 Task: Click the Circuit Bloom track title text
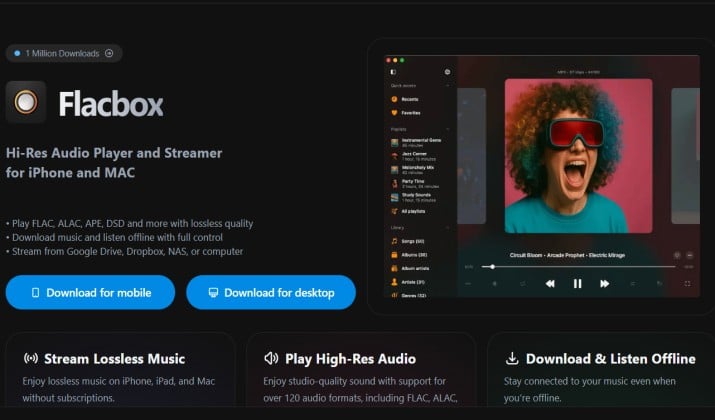pos(567,255)
